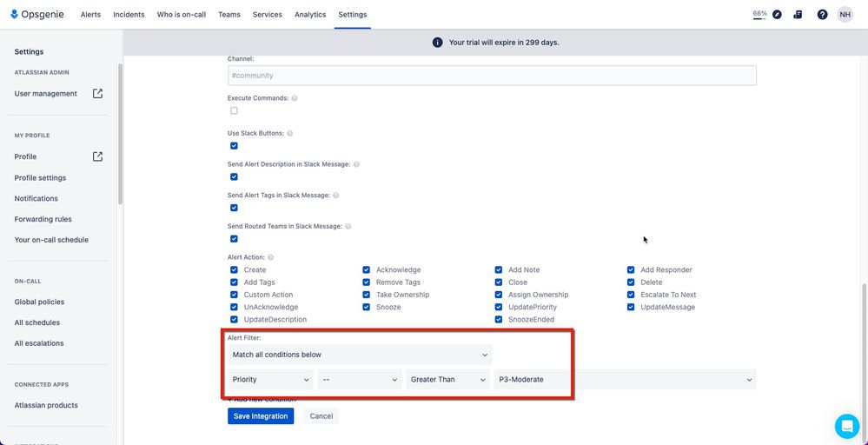Click help icon next to Use Slack Buttons
This screenshot has width=868, height=445.
290,133
